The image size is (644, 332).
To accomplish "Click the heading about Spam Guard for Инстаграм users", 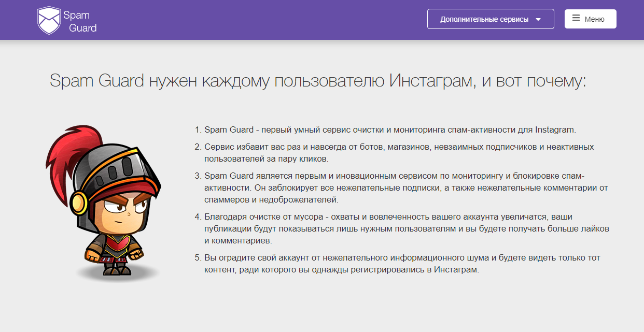I will pos(318,81).
